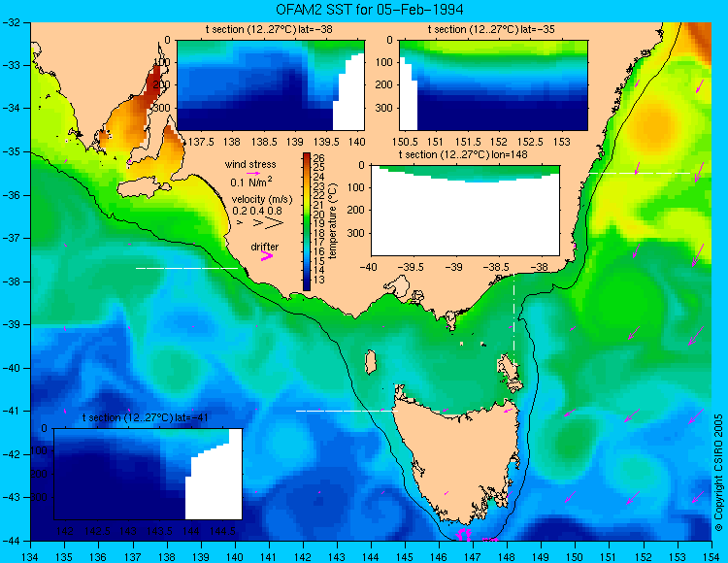Click the "t section (12..27°C) lat=-41" heading
728x563 pixels.
coord(146,417)
